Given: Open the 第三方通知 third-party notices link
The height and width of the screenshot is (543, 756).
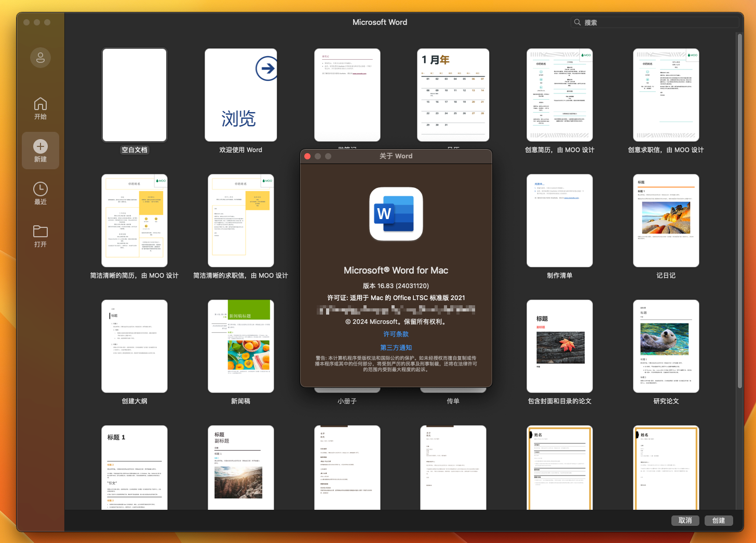Looking at the screenshot, I should pyautogui.click(x=396, y=348).
